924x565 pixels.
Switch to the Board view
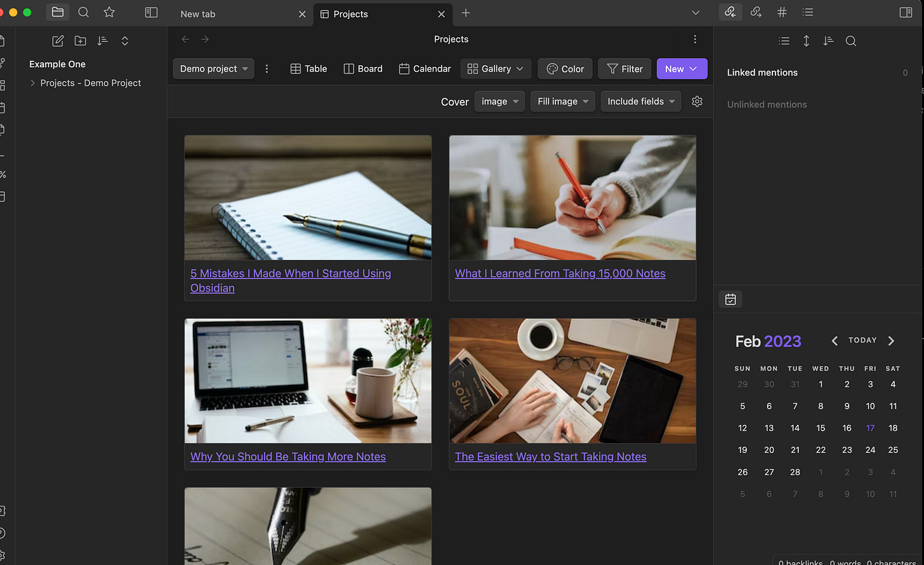click(363, 68)
